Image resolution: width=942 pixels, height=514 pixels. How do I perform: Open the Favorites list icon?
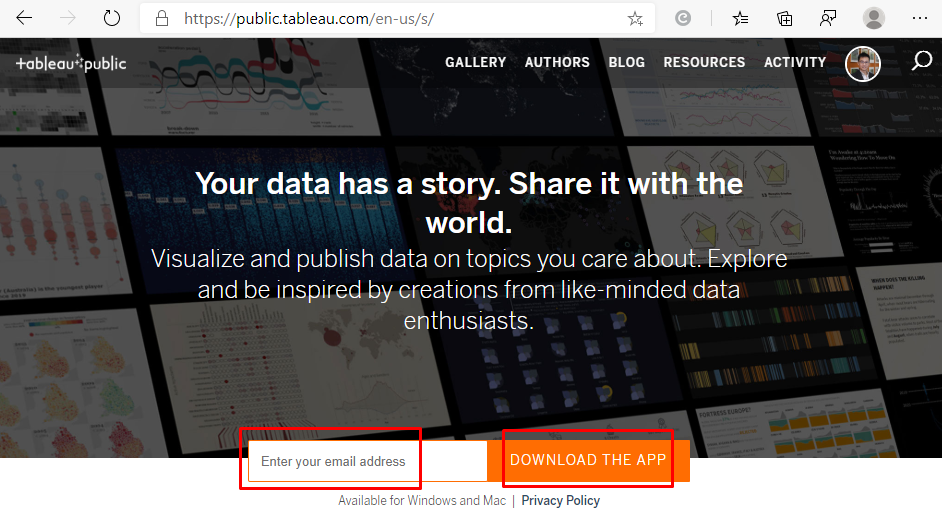coord(740,19)
